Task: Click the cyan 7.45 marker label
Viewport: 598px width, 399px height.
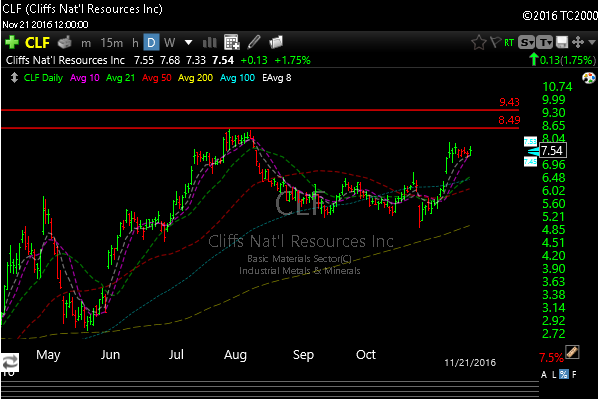Action: [530, 162]
